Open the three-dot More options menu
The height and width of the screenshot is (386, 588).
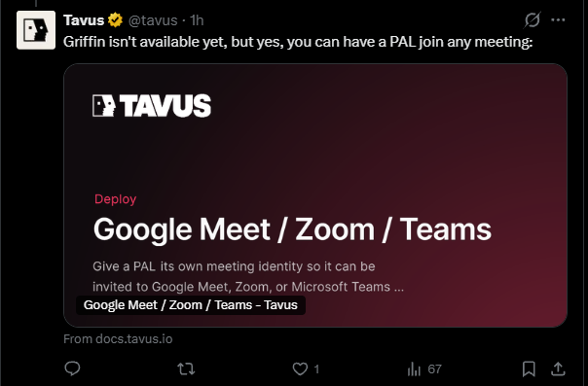click(x=558, y=19)
